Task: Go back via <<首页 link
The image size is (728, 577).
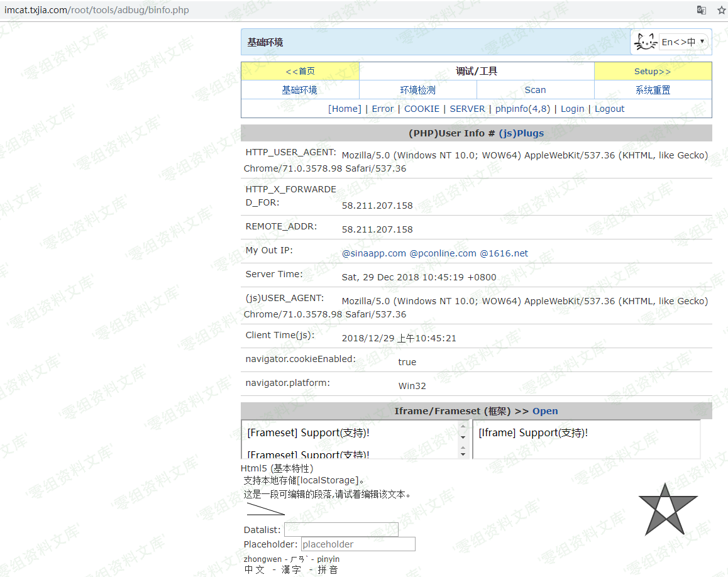Action: [x=300, y=72]
